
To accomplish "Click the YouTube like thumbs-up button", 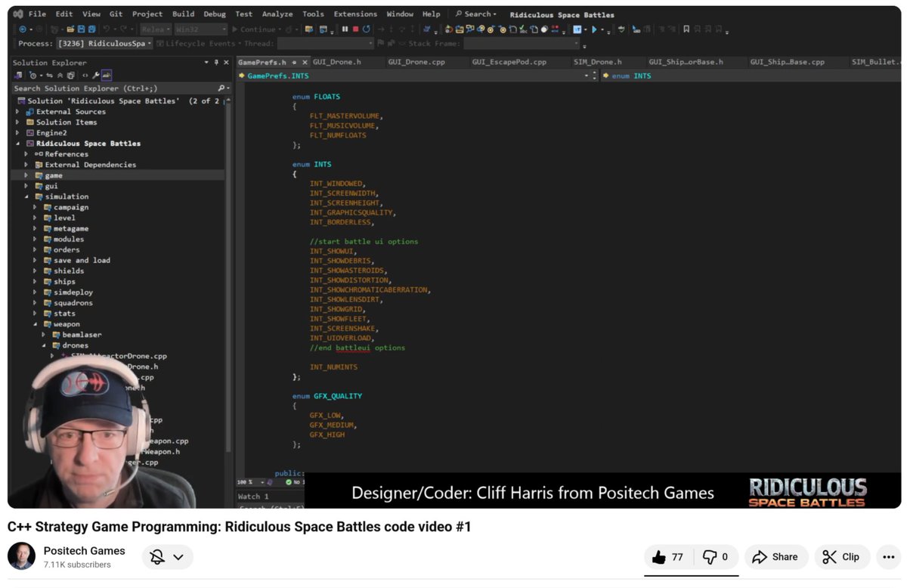I will click(667, 557).
